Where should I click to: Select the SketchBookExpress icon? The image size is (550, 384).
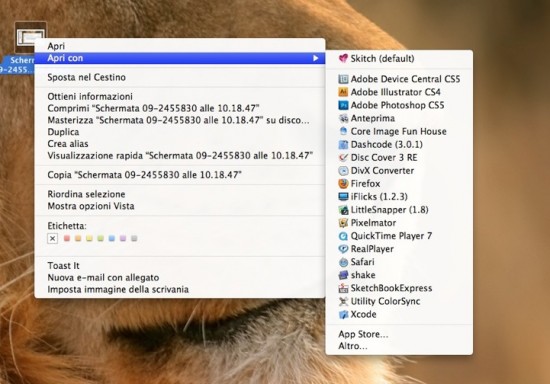[343, 288]
